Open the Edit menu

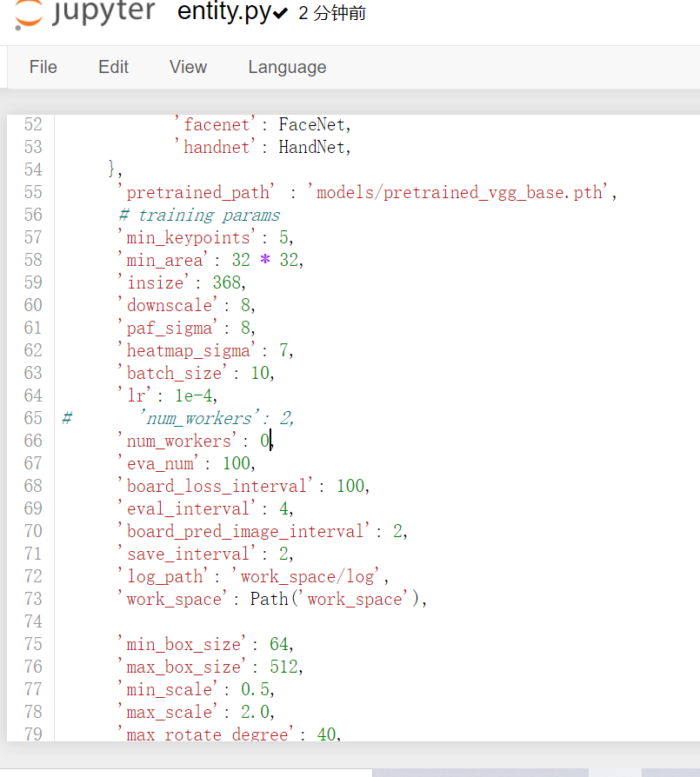click(x=113, y=67)
